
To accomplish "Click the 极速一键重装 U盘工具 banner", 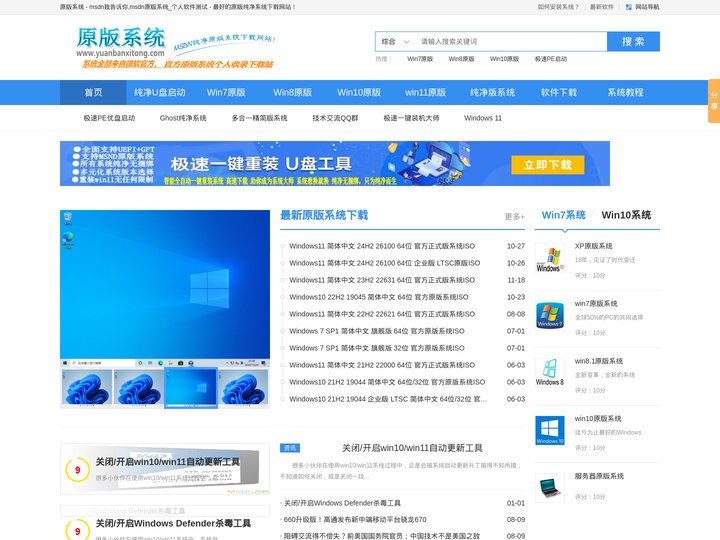I will tap(335, 163).
